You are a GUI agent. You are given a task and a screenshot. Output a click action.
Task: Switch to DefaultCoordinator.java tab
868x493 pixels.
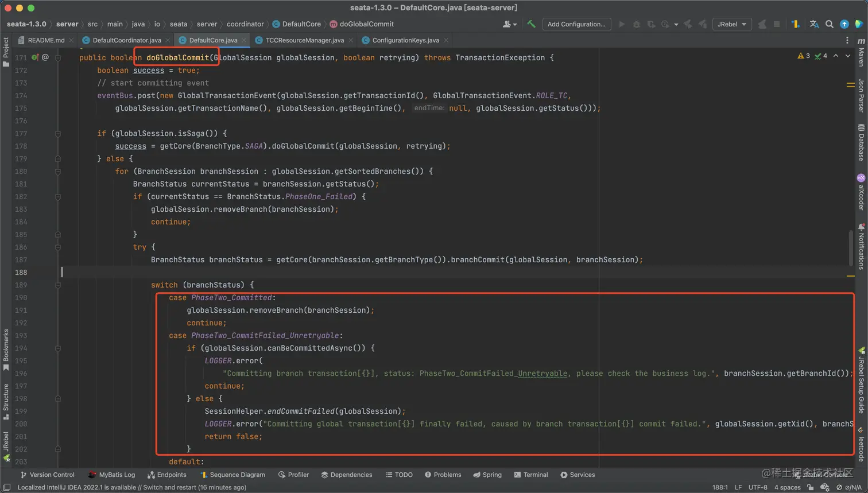[127, 40]
